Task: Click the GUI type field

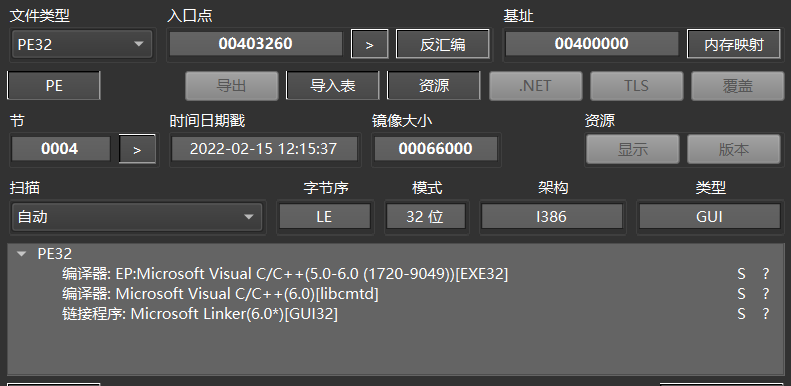Action: (709, 216)
